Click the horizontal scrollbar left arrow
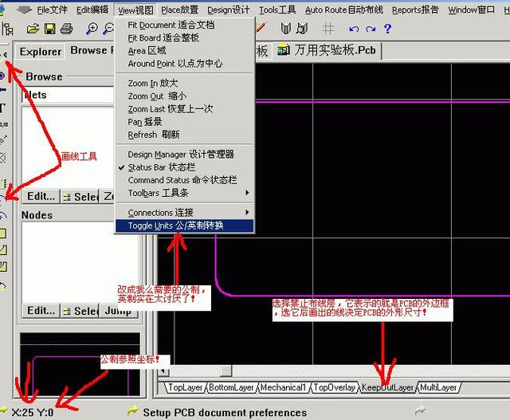Image resolution: width=510 pixels, height=420 pixels. (164, 371)
